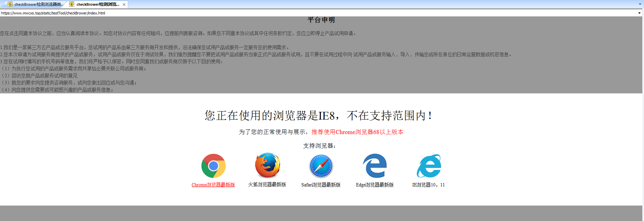Close the active checkBrower tab
The width and height of the screenshot is (644, 221).
(124, 4)
